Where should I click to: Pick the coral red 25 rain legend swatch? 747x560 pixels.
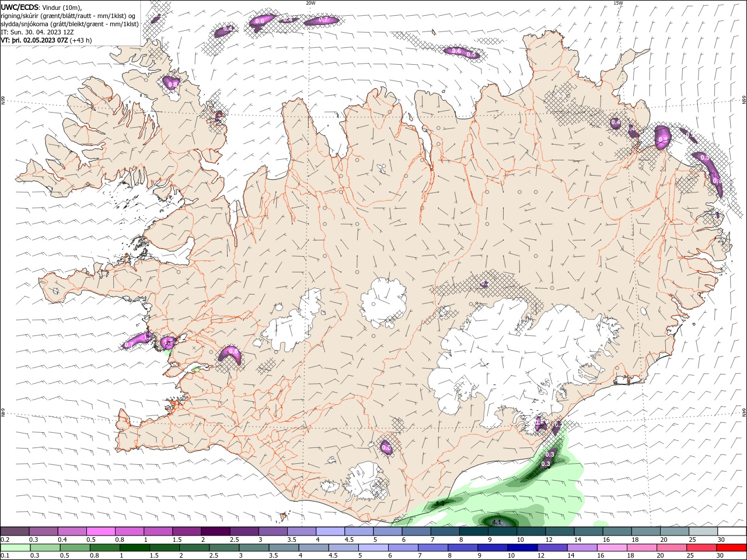pyautogui.click(x=701, y=548)
